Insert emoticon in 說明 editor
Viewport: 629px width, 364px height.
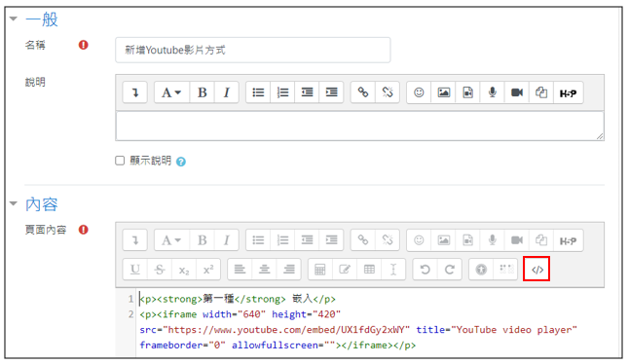pos(419,92)
